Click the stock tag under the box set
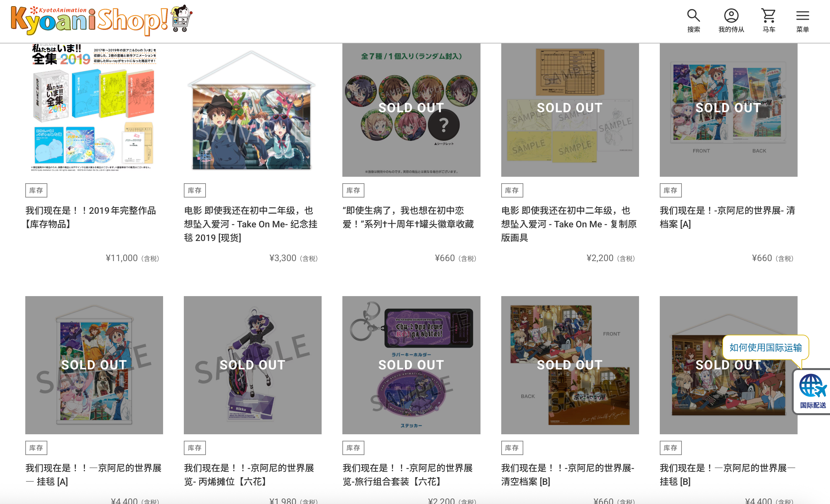This screenshot has height=504, width=830. 36,190
